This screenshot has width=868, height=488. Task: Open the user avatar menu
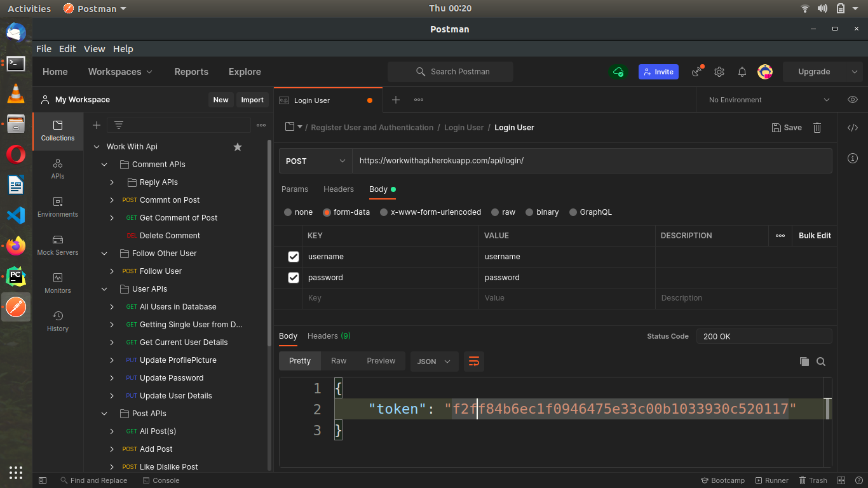pyautogui.click(x=765, y=72)
